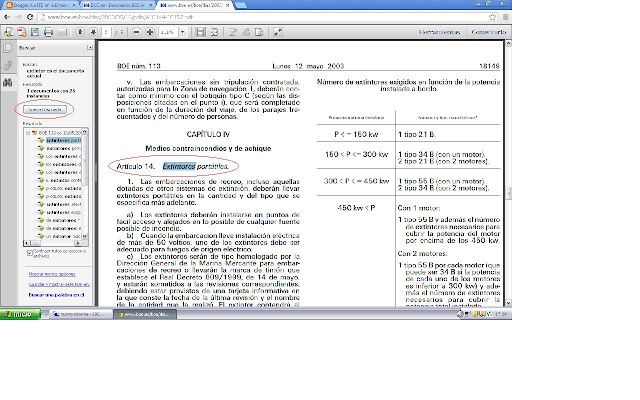The image size is (640, 400).
Task: Open zoom percentage dropdown arrow
Action: [x=182, y=32]
